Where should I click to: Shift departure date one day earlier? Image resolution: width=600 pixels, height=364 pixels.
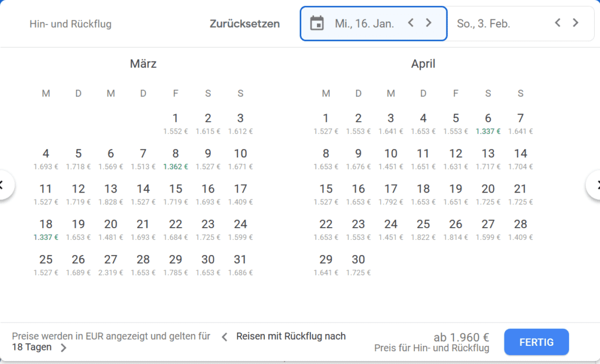click(411, 23)
